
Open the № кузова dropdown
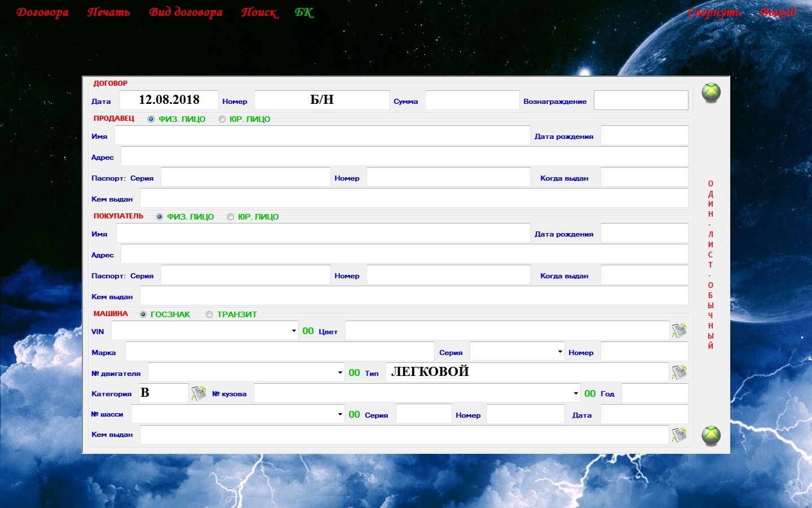click(x=576, y=393)
